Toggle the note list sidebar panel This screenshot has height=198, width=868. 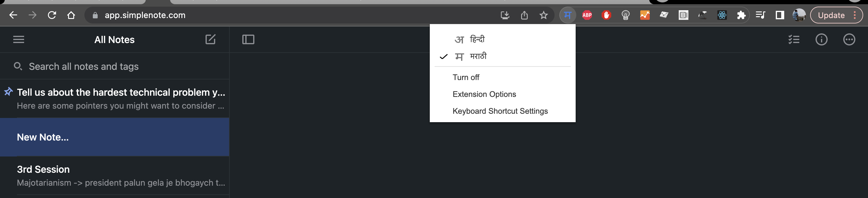(x=248, y=39)
